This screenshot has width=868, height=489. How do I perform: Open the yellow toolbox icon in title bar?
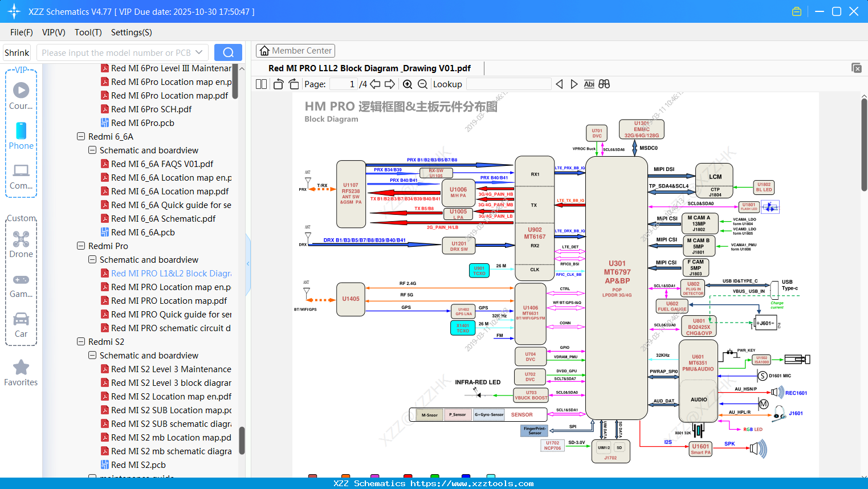[x=797, y=11]
